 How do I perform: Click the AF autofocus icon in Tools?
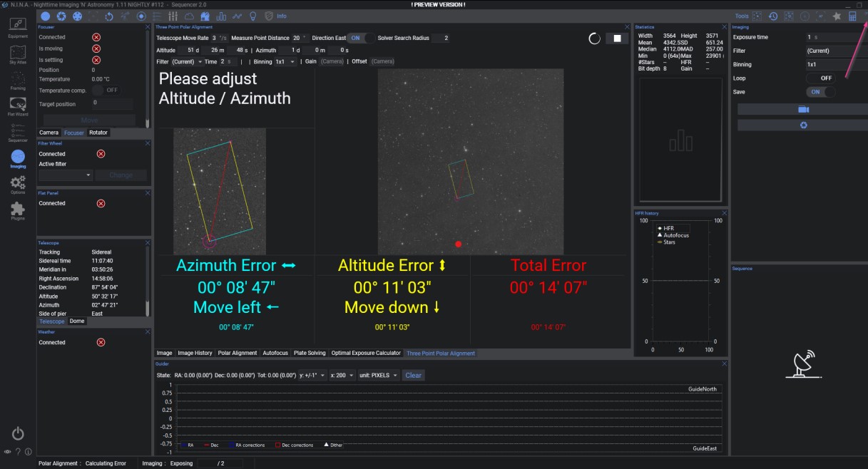point(820,16)
